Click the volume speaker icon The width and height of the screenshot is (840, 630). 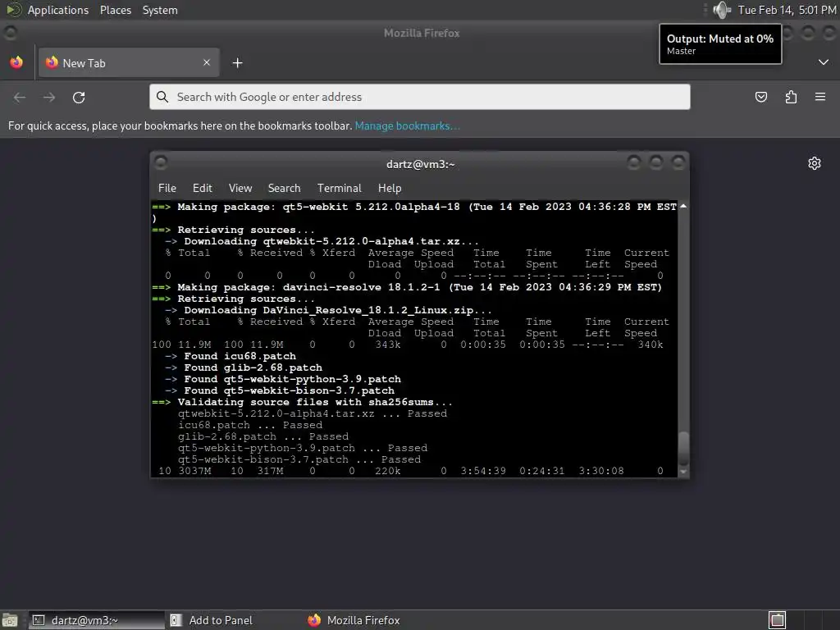tap(722, 10)
